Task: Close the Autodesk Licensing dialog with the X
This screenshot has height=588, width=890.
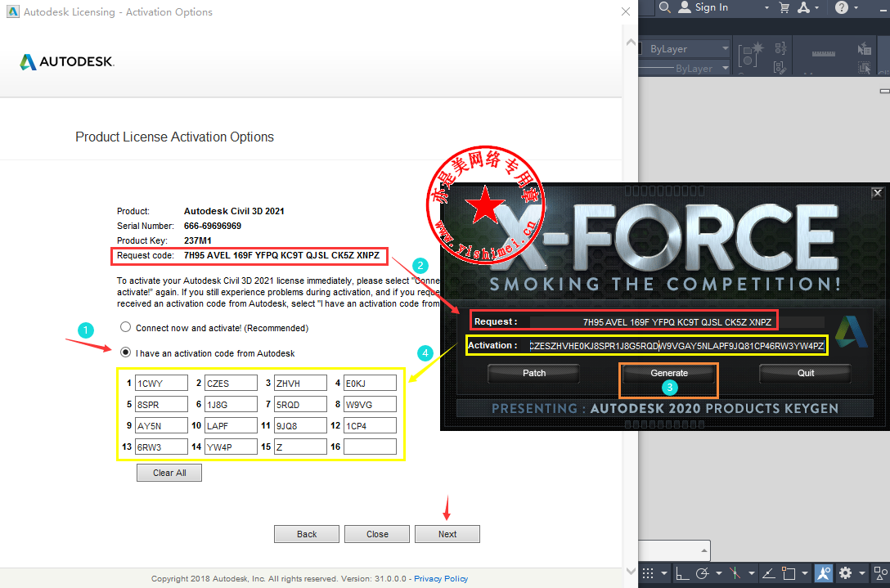Action: [x=626, y=11]
